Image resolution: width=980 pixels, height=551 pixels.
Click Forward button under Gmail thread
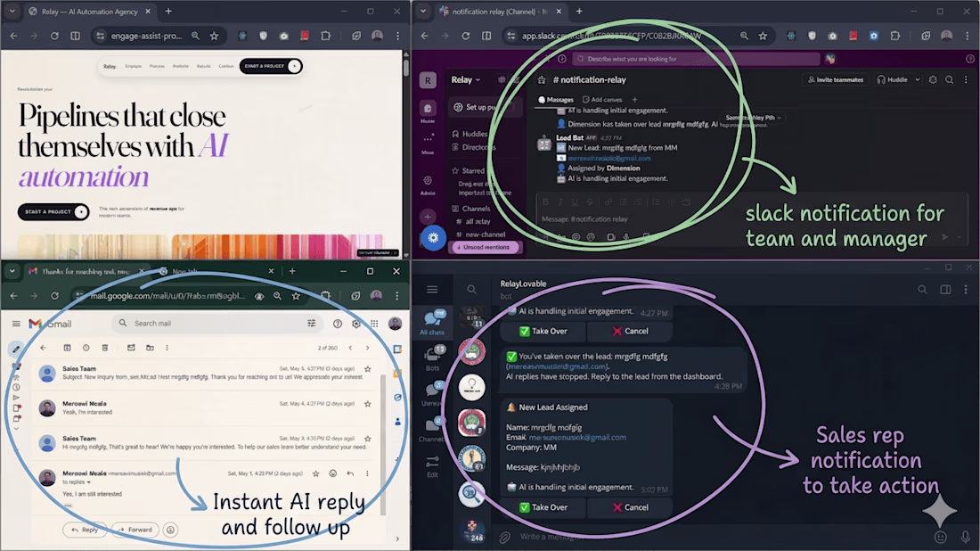135,530
